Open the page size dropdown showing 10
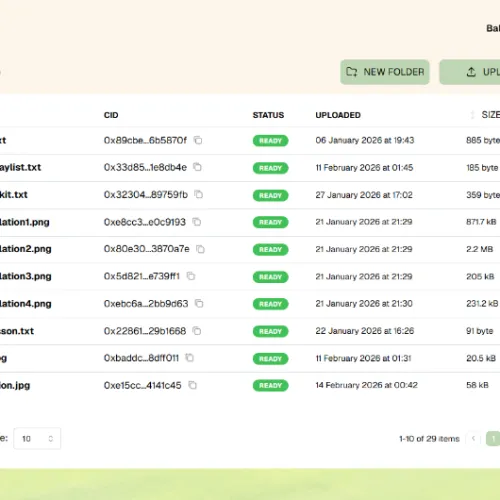This screenshot has height=500, width=500. click(37, 438)
